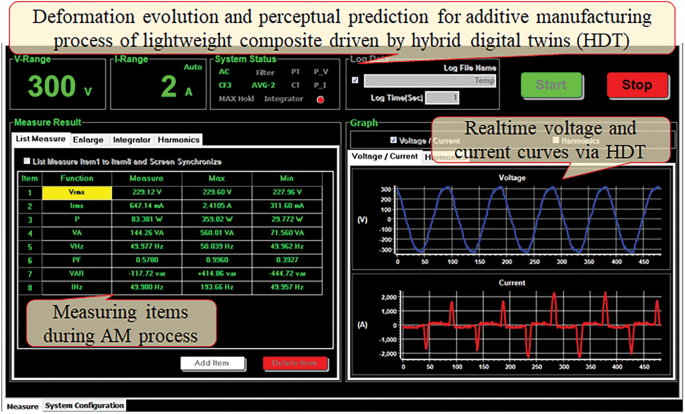685x414 pixels.
Task: Click the green Start button
Action: 551,85
